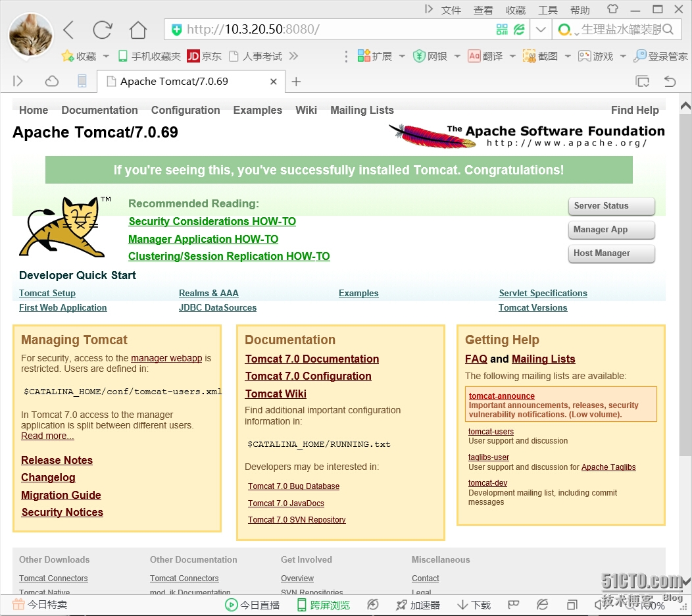692x616 pixels.
Task: Open the Tomcat Setup link
Action: (47, 294)
